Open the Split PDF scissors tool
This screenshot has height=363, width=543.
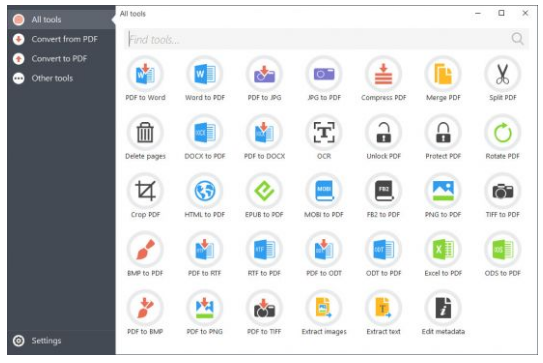pyautogui.click(x=502, y=74)
